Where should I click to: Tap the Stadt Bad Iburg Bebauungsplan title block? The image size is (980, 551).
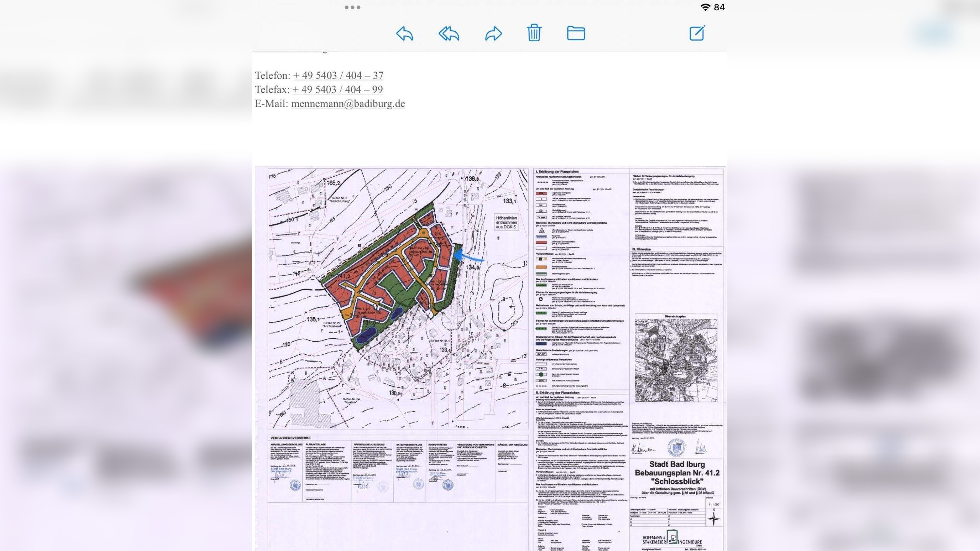pos(677,473)
